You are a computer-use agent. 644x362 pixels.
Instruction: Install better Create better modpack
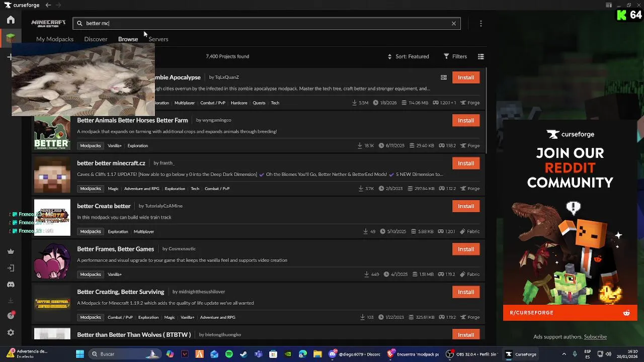pyautogui.click(x=466, y=206)
